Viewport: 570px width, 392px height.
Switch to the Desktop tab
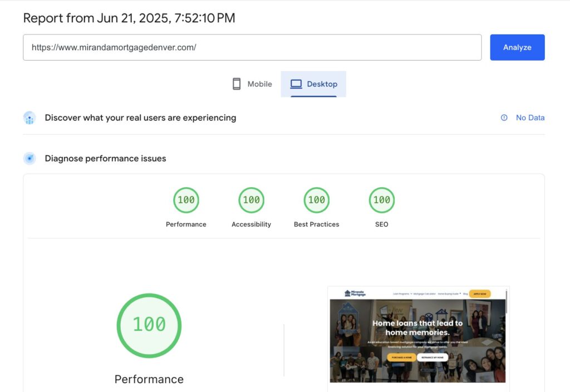(313, 84)
